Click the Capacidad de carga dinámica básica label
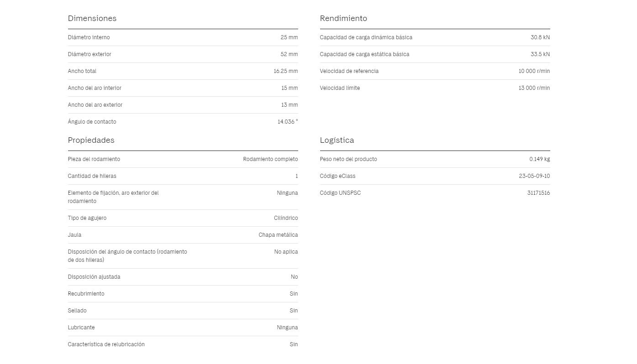Viewport: 637px width, 364px height. [366, 37]
